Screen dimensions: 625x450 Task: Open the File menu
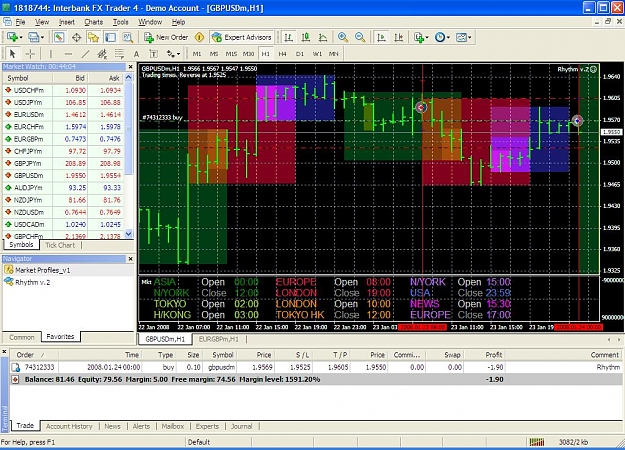[20, 22]
